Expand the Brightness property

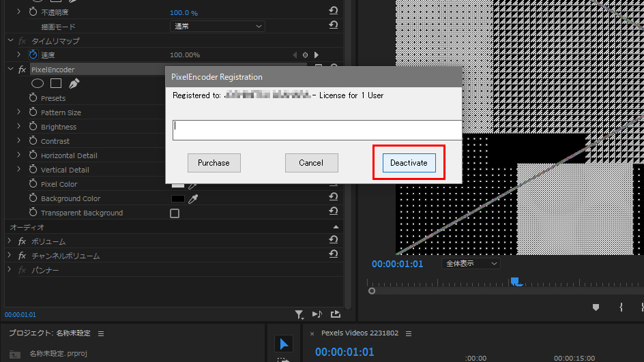pyautogui.click(x=18, y=126)
